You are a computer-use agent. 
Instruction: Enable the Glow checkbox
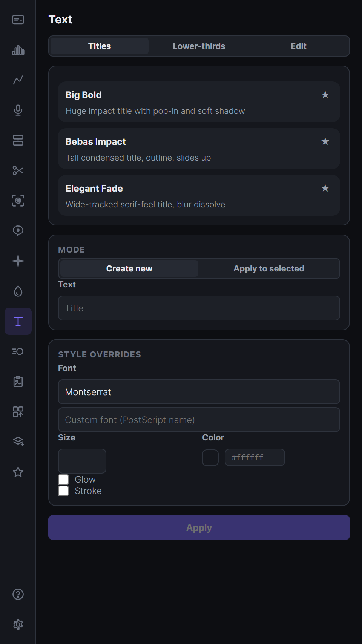click(x=63, y=480)
